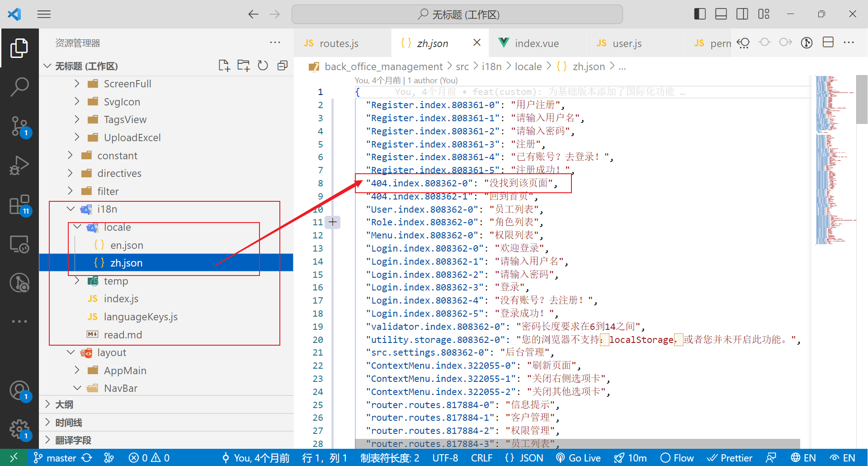Switch to the routes.js tab

[339, 43]
